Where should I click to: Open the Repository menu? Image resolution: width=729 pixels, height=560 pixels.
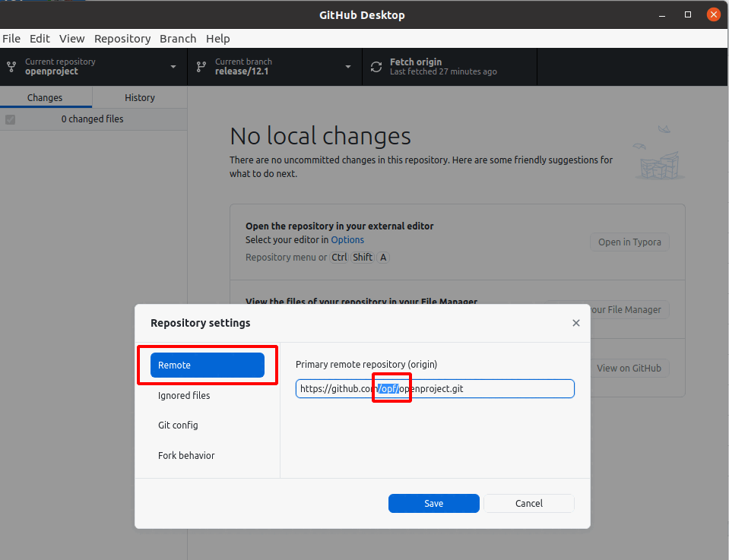coord(122,39)
